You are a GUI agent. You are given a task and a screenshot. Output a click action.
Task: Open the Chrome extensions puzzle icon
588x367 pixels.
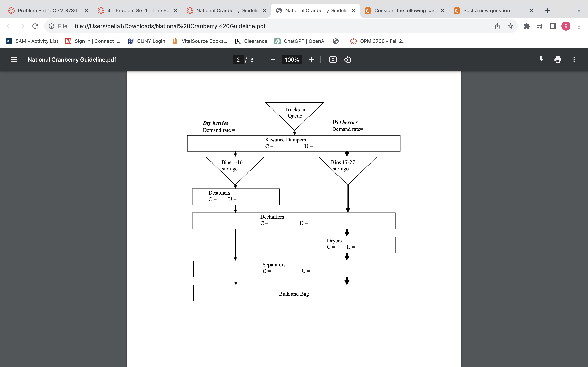pos(527,26)
